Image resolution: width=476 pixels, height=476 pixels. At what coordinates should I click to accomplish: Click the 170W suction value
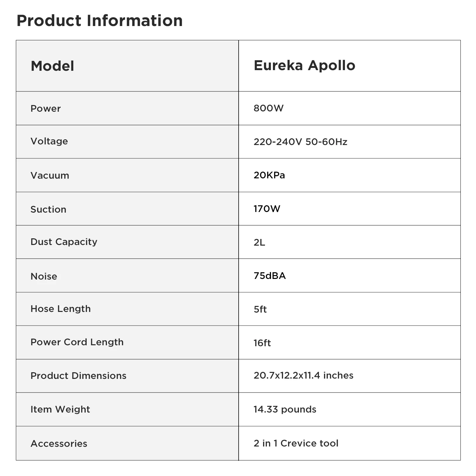(x=267, y=209)
